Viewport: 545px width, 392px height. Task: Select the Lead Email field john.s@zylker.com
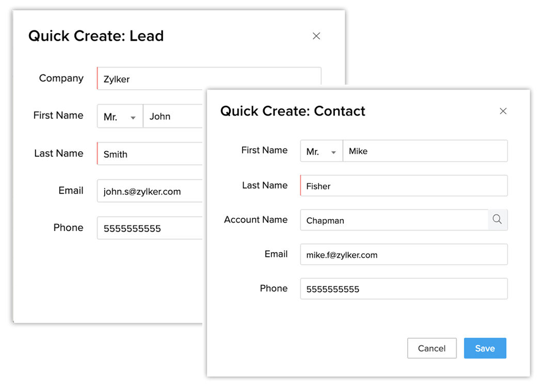(x=150, y=191)
